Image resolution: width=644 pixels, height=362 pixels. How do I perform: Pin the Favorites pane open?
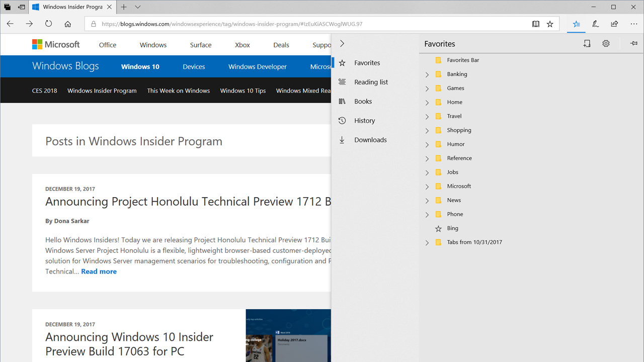(x=633, y=43)
